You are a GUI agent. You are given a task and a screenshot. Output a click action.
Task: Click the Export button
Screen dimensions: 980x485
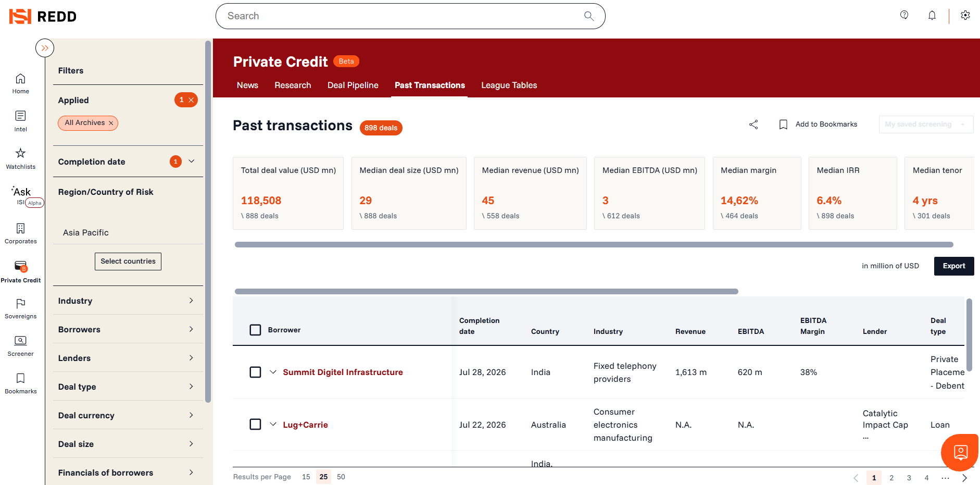954,266
